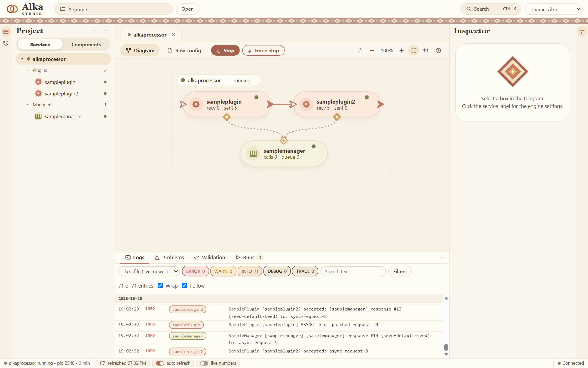Open the history sidebar icon
The width and height of the screenshot is (588, 368).
pos(6,43)
